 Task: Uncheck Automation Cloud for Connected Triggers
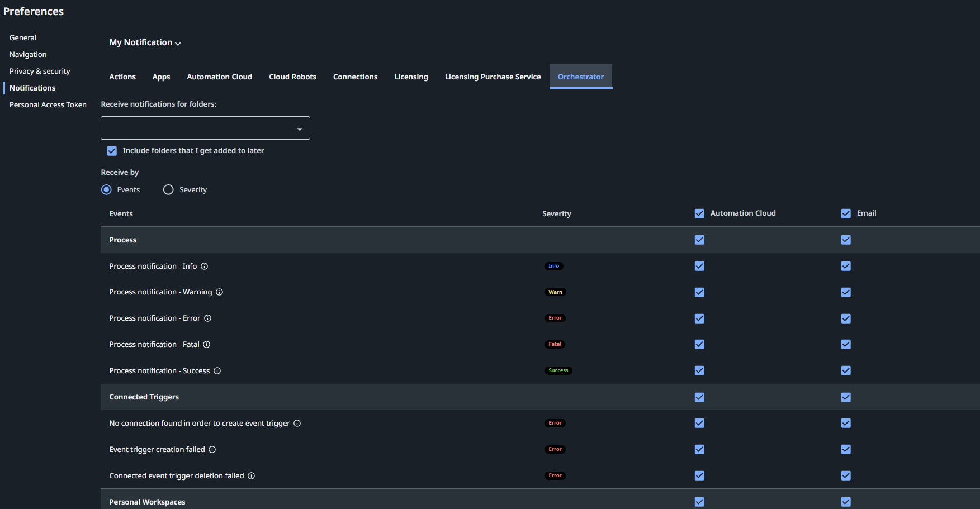tap(699, 397)
